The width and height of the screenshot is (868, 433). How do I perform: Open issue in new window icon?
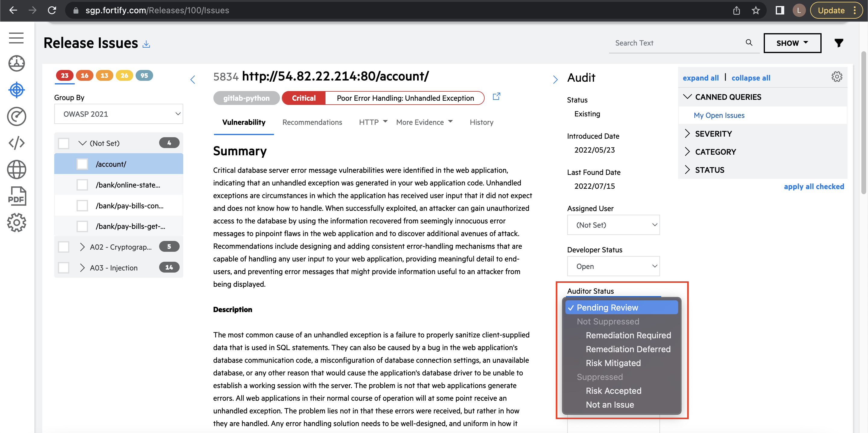(496, 96)
